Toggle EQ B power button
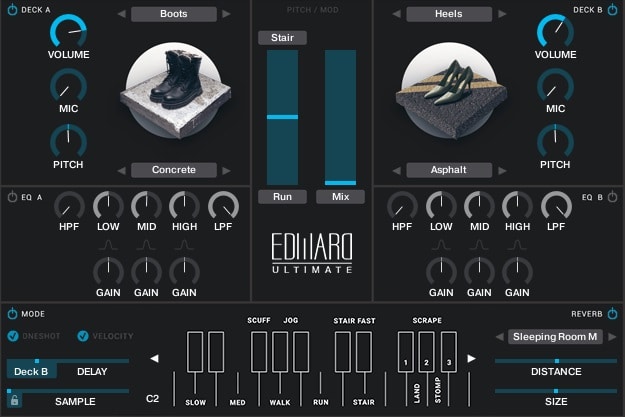This screenshot has height=417, width=625. (612, 197)
